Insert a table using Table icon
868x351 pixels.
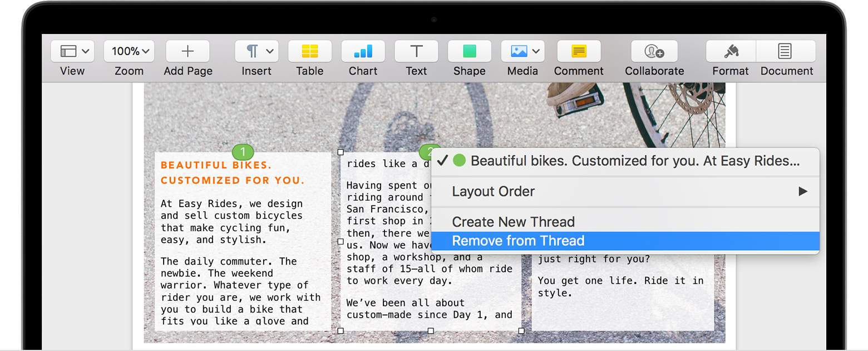tap(309, 51)
